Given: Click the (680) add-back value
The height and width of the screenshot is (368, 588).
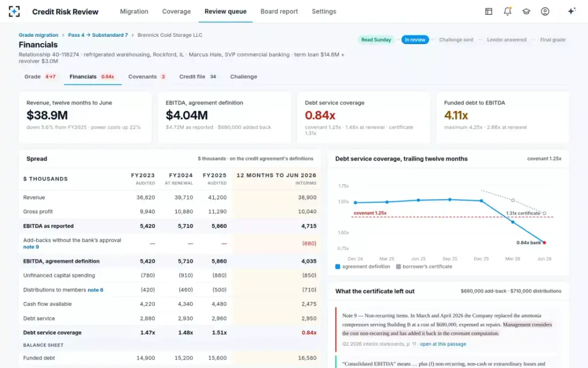Looking at the screenshot, I should [309, 243].
